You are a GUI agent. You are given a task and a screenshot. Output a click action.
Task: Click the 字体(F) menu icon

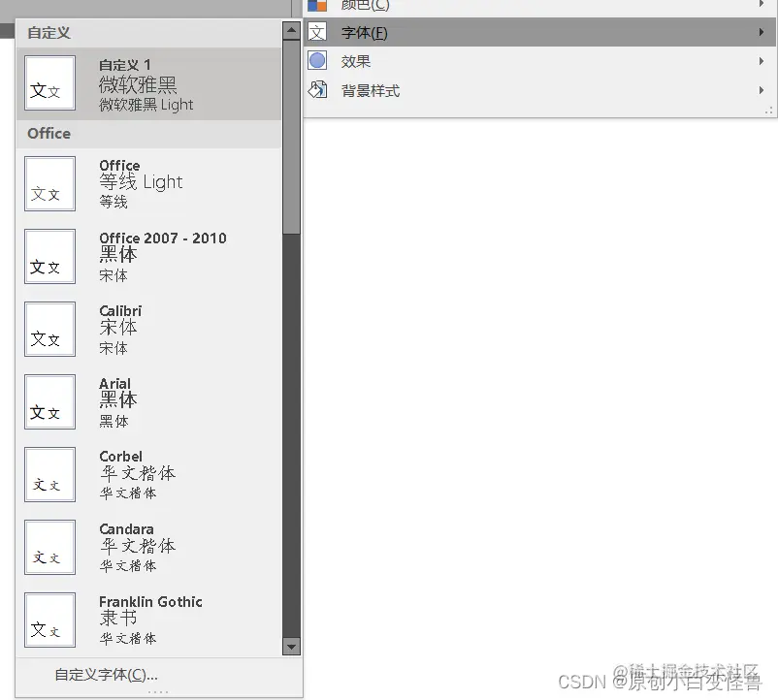(x=317, y=32)
